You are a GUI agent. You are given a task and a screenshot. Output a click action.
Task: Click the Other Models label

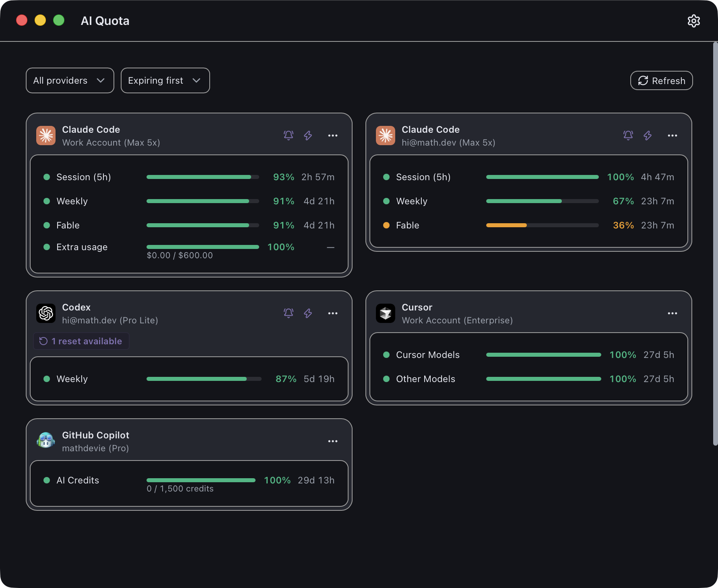pyautogui.click(x=426, y=379)
